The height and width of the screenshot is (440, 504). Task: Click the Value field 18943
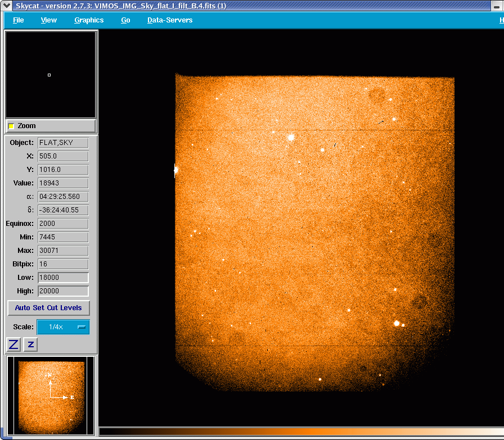pyautogui.click(x=64, y=183)
